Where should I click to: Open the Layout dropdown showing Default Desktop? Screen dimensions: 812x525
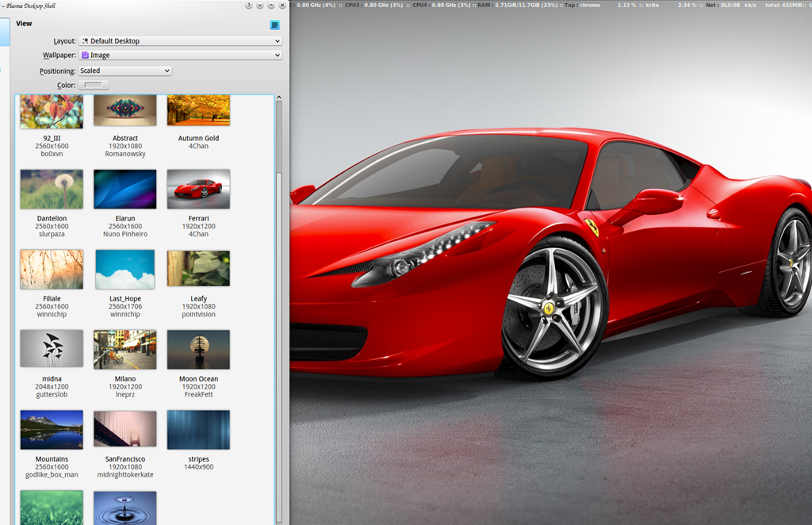180,41
